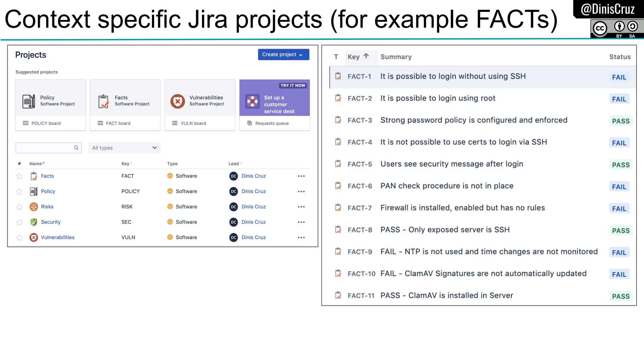The height and width of the screenshot is (362, 644).
Task: Click the Risks scales icon
Action: click(x=34, y=206)
